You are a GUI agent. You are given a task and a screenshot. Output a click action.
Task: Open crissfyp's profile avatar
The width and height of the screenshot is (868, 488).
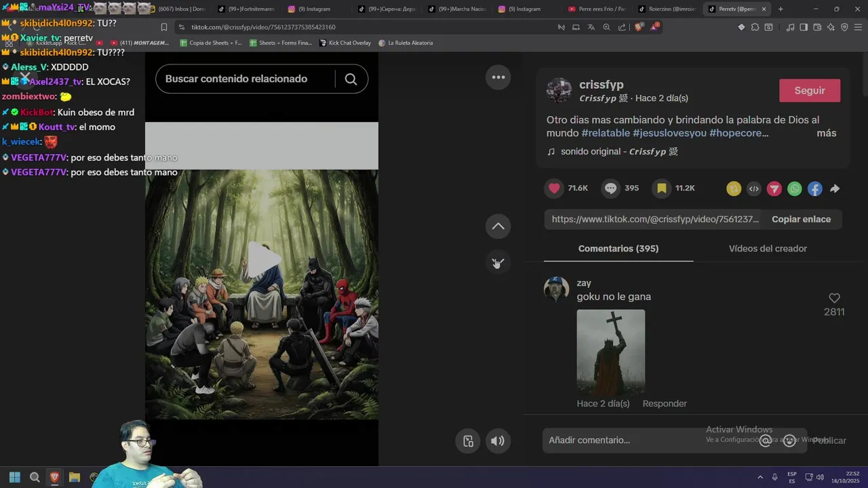pos(559,90)
